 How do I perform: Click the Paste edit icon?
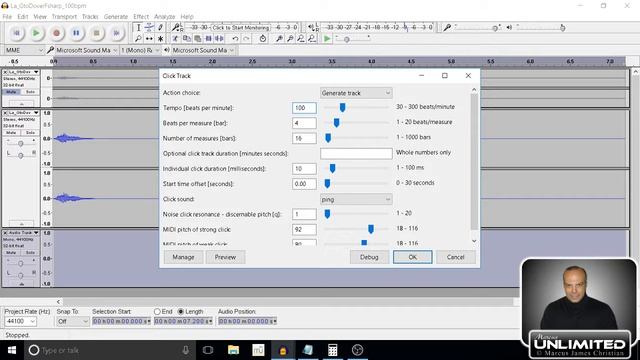click(198, 39)
